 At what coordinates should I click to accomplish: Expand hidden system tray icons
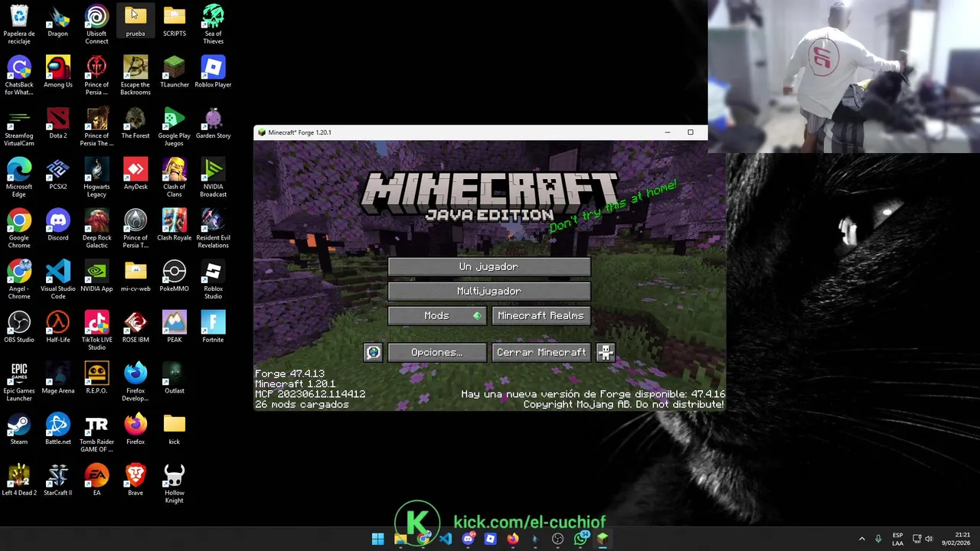[861, 539]
